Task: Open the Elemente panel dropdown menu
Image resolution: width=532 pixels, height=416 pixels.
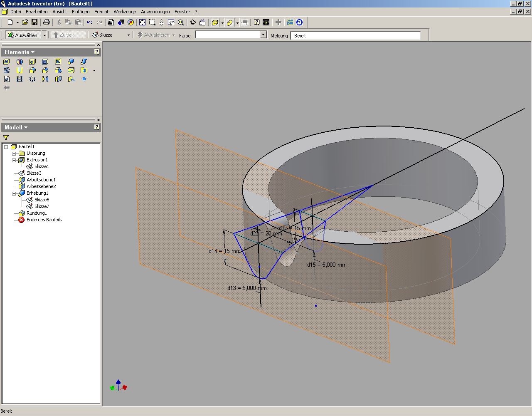Action: tap(20, 52)
